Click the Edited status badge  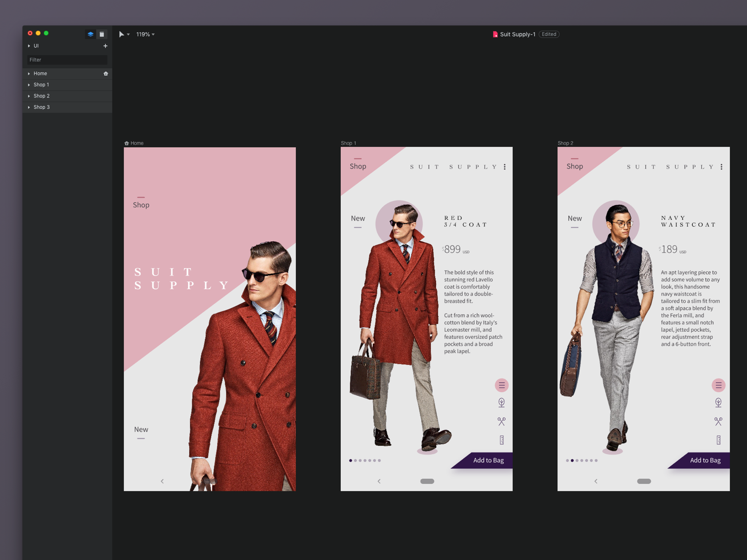click(x=549, y=35)
